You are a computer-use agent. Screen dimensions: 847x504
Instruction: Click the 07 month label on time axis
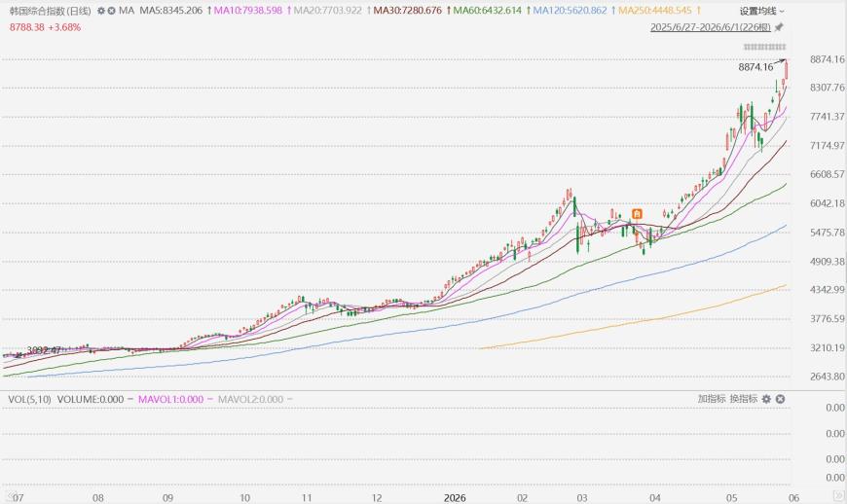click(x=18, y=497)
